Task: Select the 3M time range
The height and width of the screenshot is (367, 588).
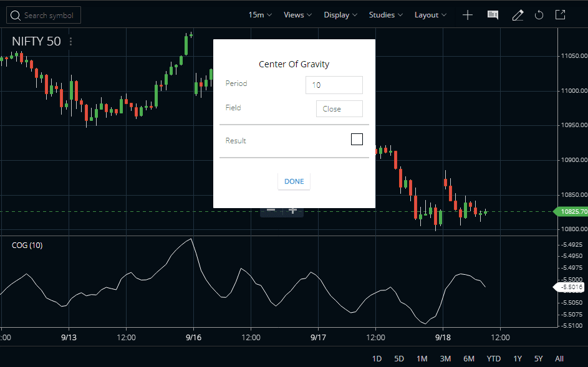Action: pyautogui.click(x=445, y=359)
